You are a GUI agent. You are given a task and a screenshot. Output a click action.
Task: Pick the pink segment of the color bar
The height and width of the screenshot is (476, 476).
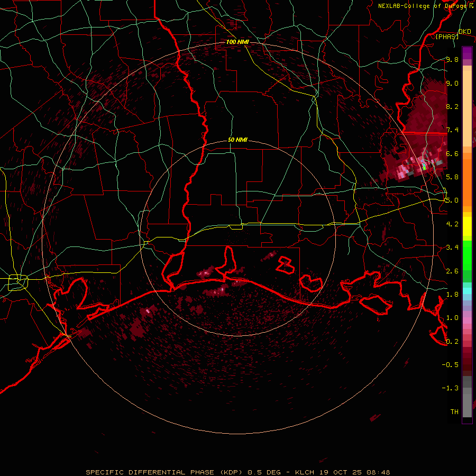(467, 321)
